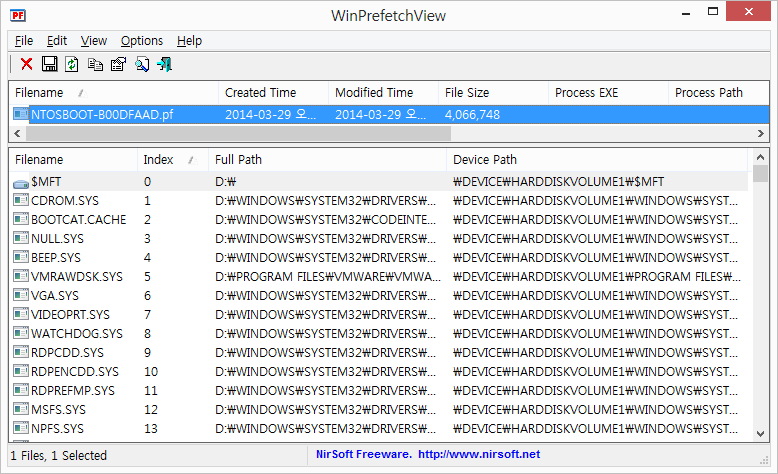Sort by lower pane Filename column header
Image resolution: width=778 pixels, height=474 pixels.
73,160
